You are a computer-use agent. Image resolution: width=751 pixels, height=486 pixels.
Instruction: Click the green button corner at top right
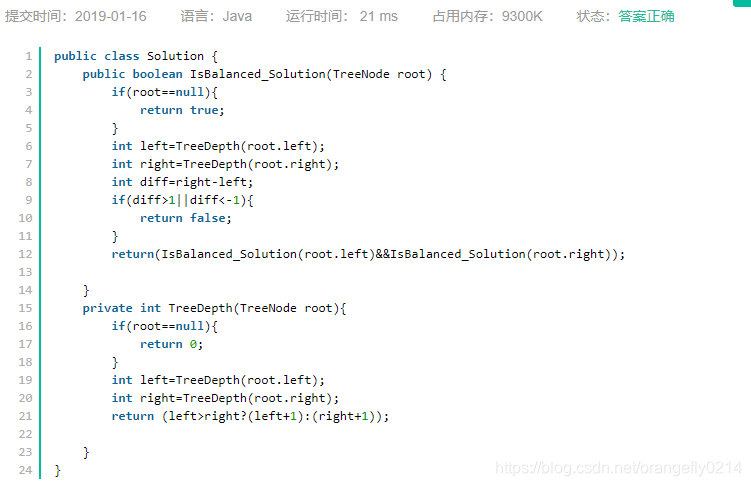(742, 3)
